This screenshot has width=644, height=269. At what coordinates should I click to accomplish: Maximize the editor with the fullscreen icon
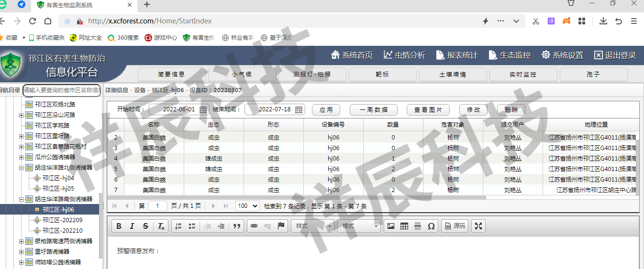pyautogui.click(x=478, y=226)
